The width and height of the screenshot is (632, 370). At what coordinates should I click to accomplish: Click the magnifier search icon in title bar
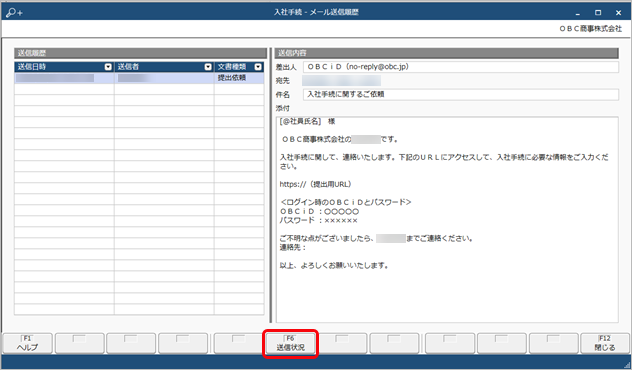point(14,12)
